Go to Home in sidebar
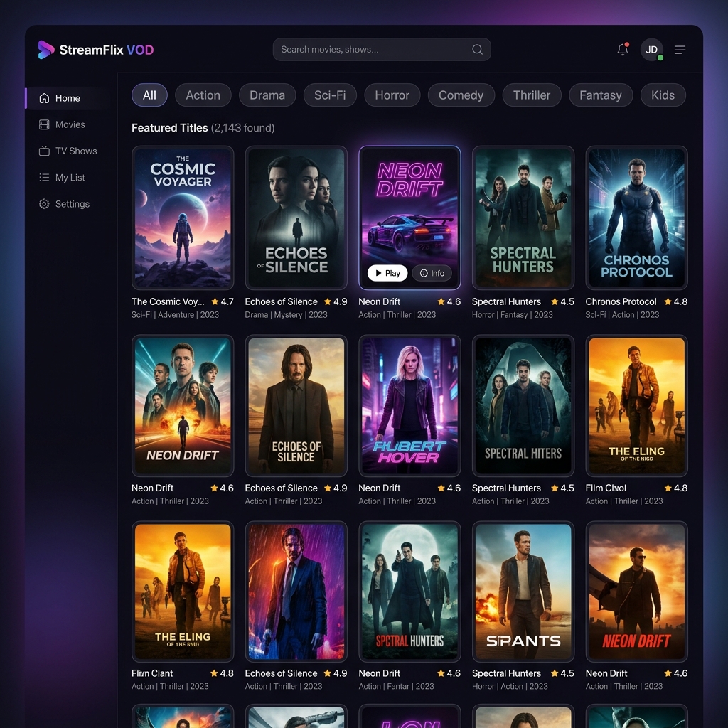 [68, 98]
